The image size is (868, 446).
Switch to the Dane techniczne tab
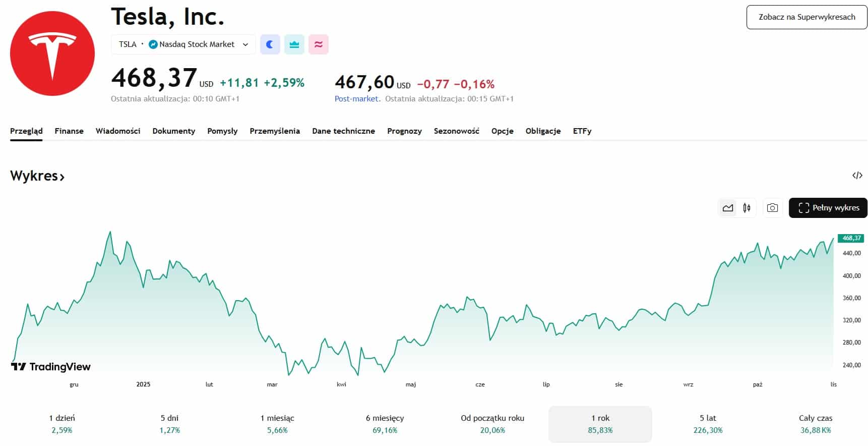tap(343, 131)
